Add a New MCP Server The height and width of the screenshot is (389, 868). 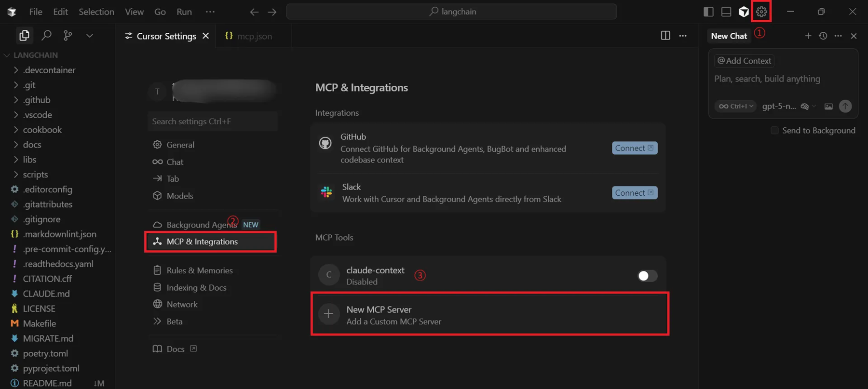pos(489,315)
